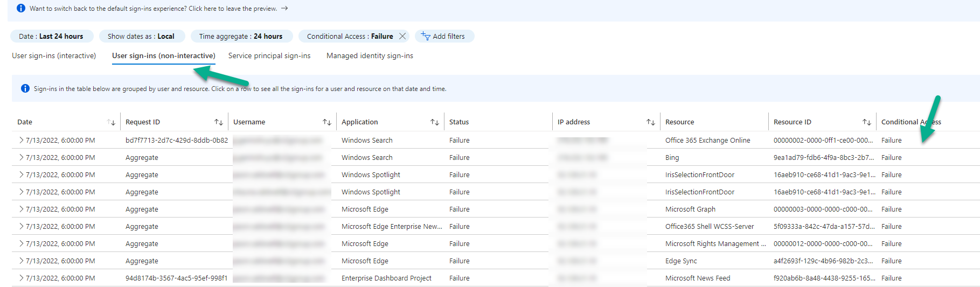The height and width of the screenshot is (287, 980).
Task: Click Resource ID a4f2693f-129c-4b96-982b-2c3
Action: pos(824,261)
